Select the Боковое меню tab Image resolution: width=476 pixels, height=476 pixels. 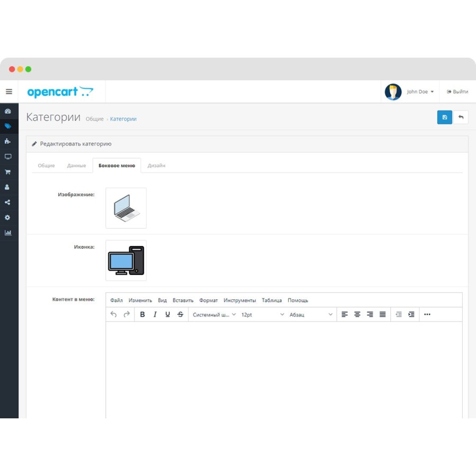pyautogui.click(x=117, y=166)
